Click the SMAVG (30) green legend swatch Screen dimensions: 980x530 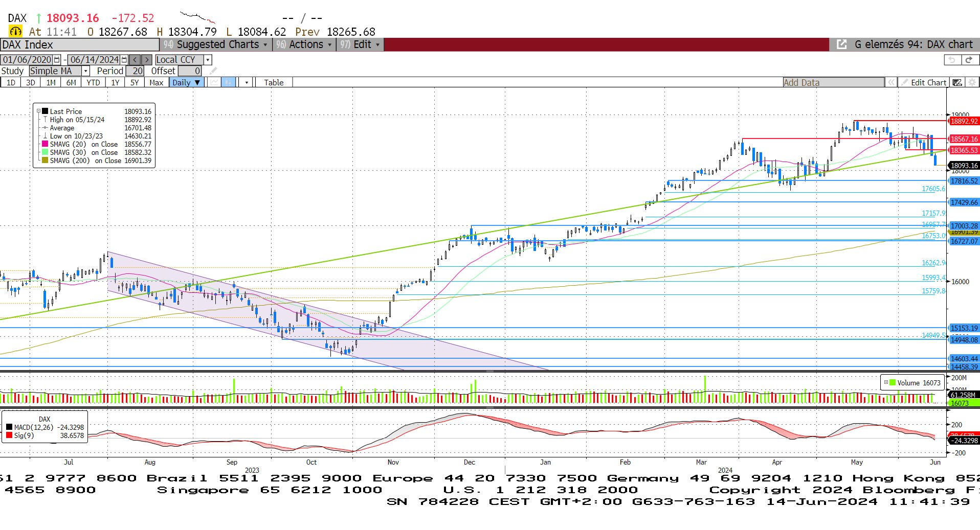(x=45, y=152)
